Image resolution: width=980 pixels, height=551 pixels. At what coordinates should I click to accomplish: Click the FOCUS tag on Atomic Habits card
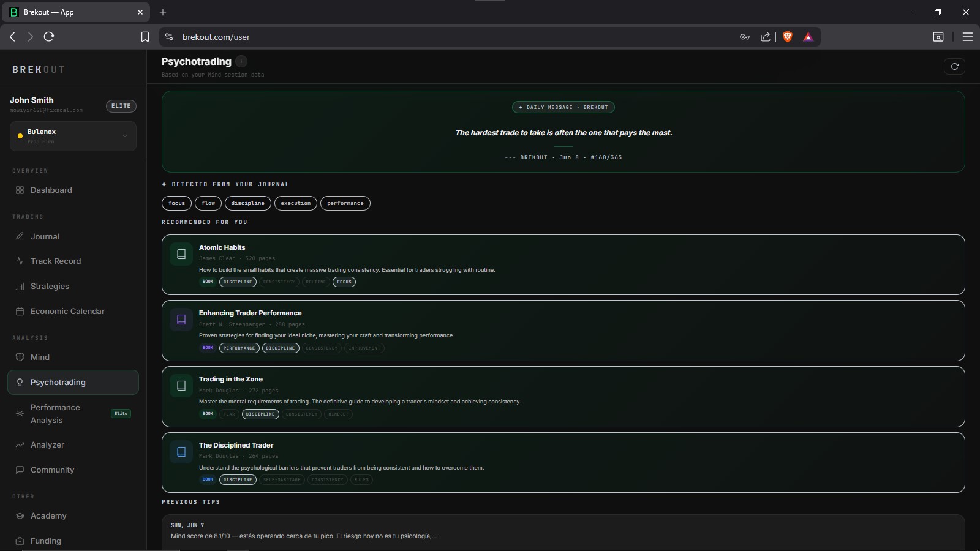click(344, 282)
